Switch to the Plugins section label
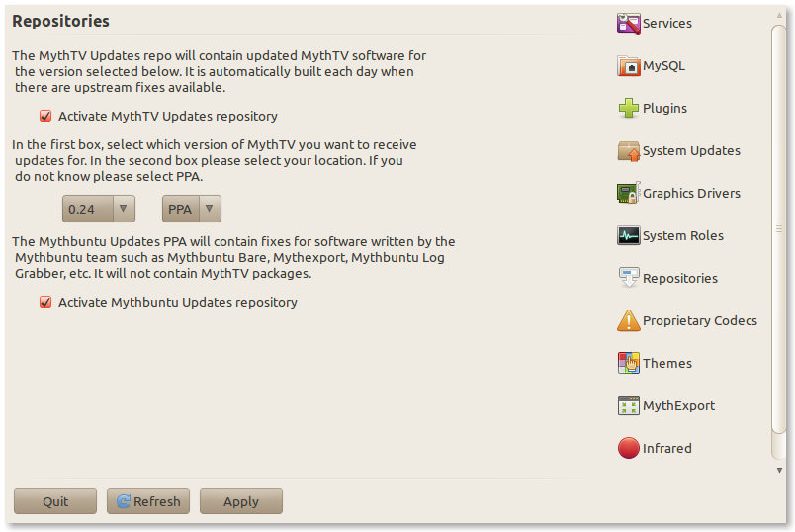Screen dimensions: 795x532 pos(664,109)
